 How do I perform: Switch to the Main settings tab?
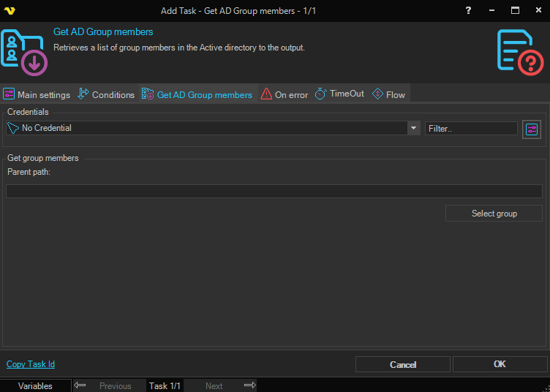coord(37,94)
